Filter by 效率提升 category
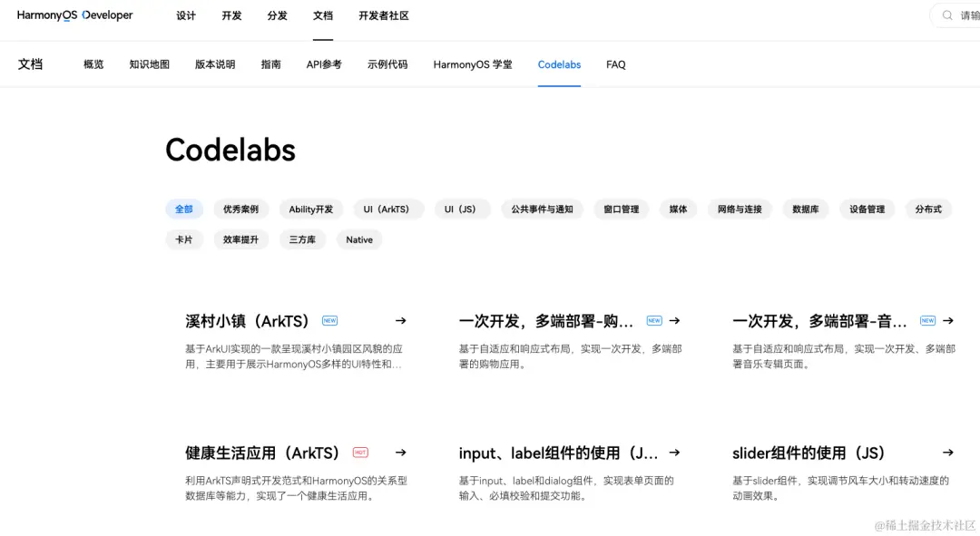This screenshot has height=536, width=980. click(240, 239)
